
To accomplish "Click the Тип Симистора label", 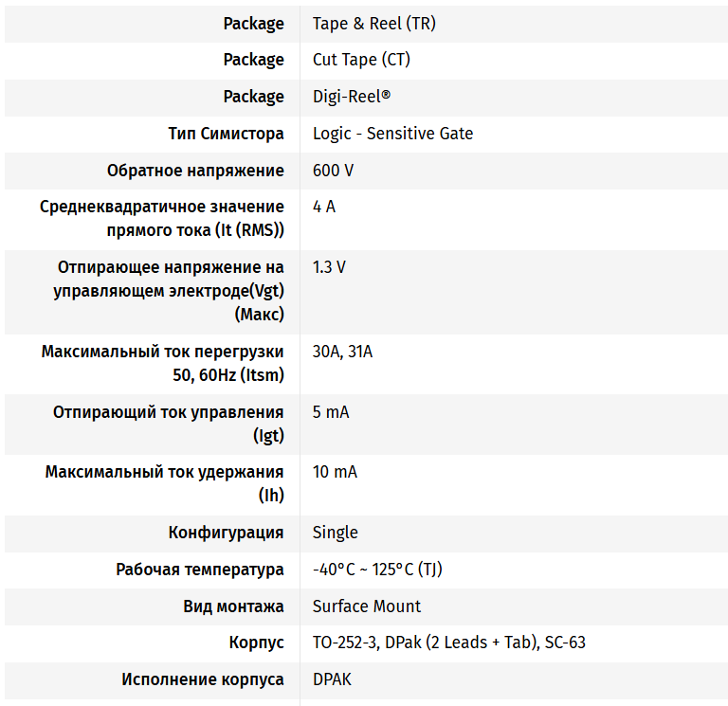I will (226, 134).
